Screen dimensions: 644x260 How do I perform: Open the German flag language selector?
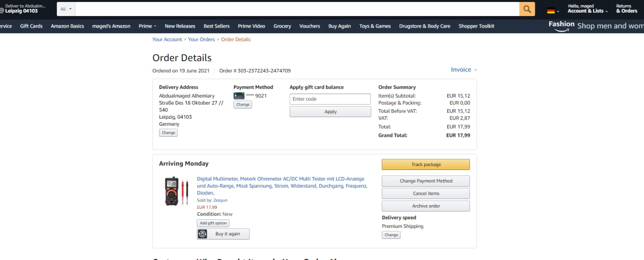pyautogui.click(x=552, y=11)
